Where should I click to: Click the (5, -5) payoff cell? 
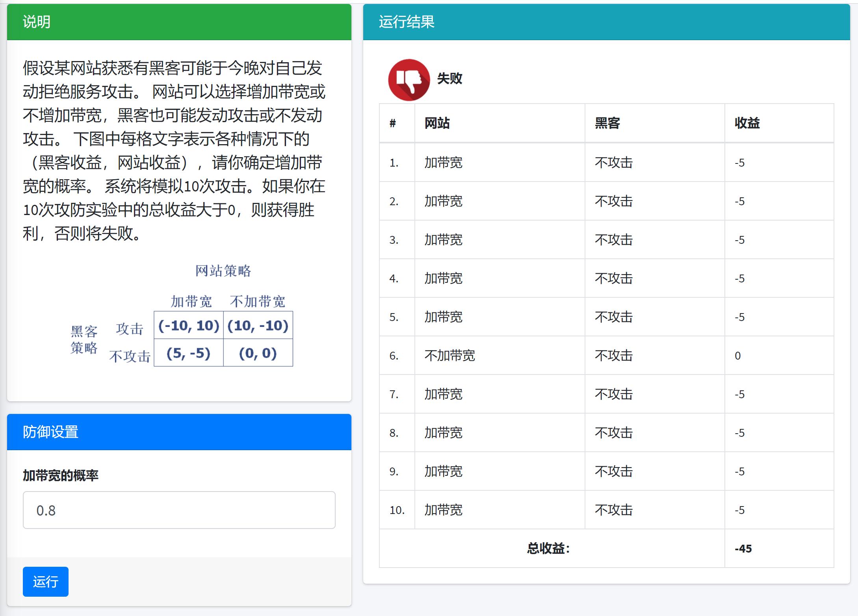coord(188,353)
